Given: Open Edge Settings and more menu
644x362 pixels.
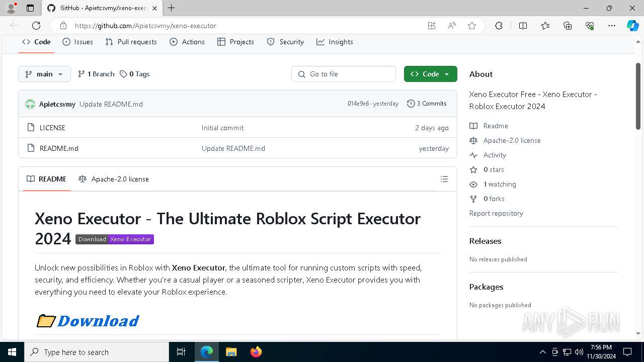Looking at the screenshot, I should (612, 26).
